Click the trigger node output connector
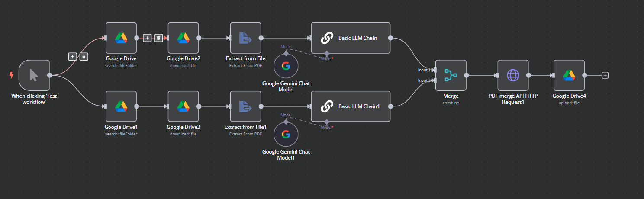The image size is (644, 199). tap(50, 75)
